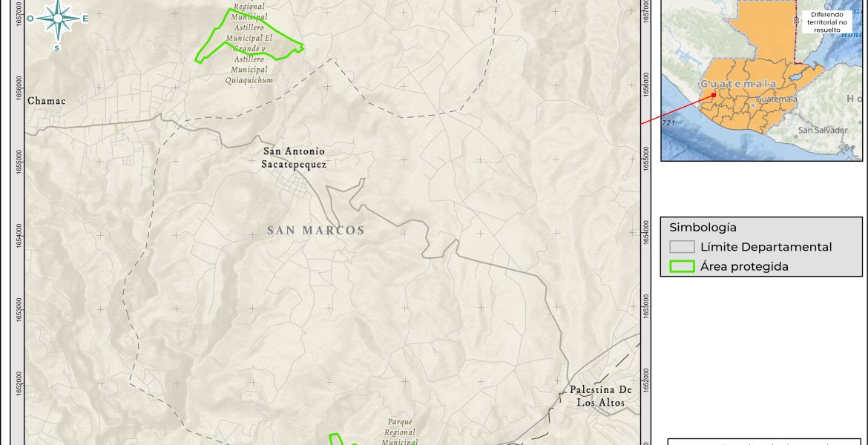This screenshot has width=868, height=445.
Task: Click the SAN MARCOS department label
Action: point(315,230)
